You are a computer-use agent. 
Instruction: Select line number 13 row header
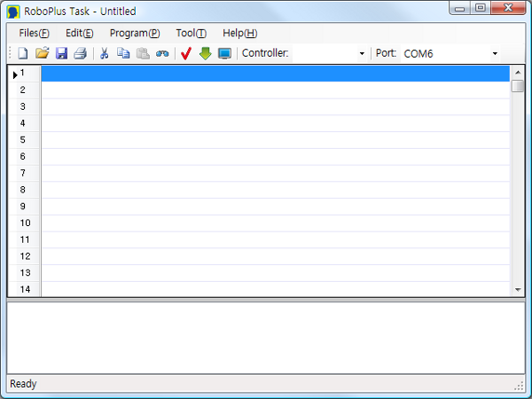point(24,273)
